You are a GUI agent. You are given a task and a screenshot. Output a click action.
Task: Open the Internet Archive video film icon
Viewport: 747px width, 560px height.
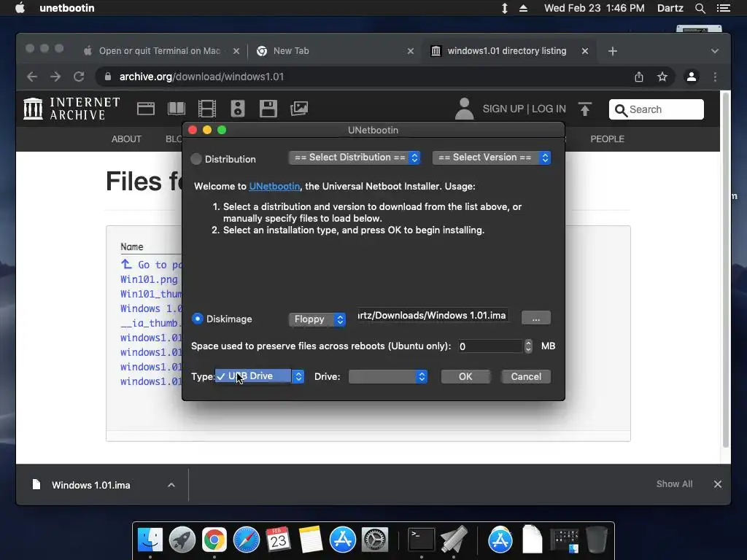[x=206, y=109]
